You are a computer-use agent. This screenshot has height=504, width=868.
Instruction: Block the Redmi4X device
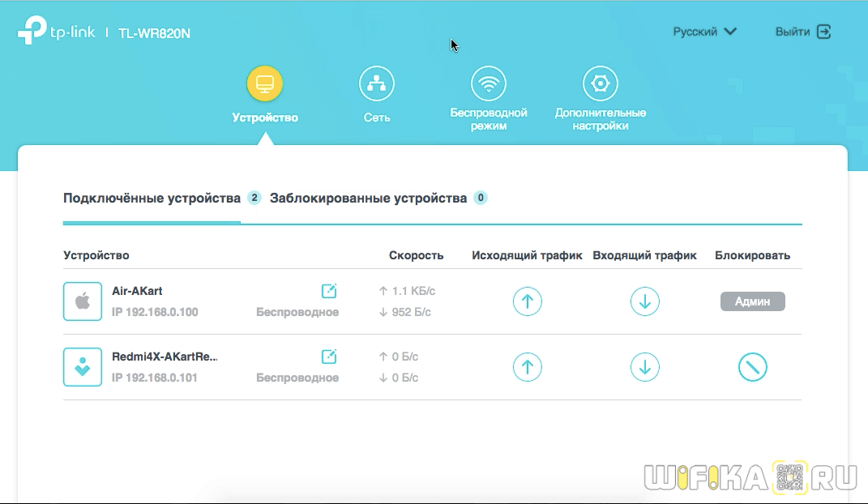[752, 367]
